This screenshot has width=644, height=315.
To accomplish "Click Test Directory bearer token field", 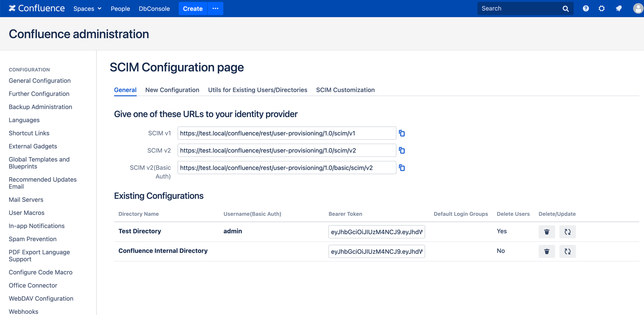I will [377, 232].
